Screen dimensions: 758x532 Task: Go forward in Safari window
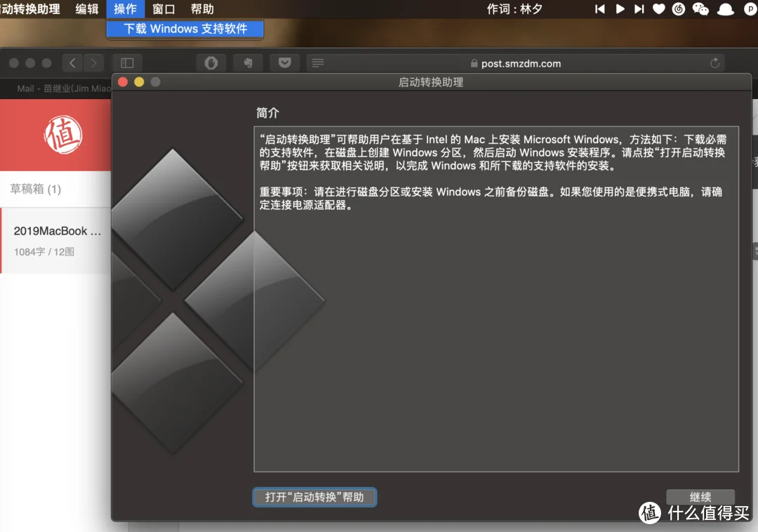(x=93, y=63)
